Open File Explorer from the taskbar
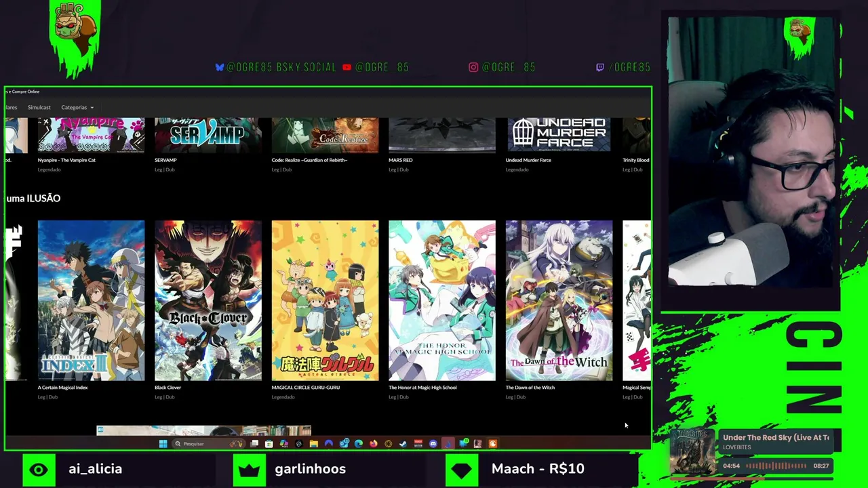This screenshot has height=488, width=868. click(314, 444)
